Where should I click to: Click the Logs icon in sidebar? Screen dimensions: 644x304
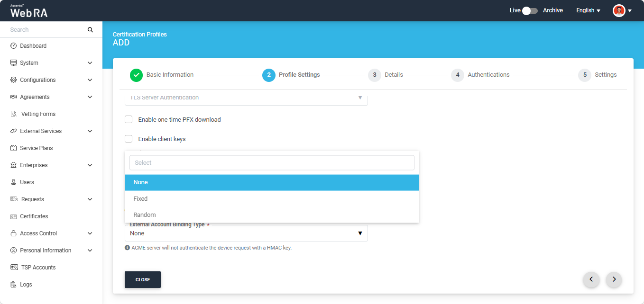13,285
